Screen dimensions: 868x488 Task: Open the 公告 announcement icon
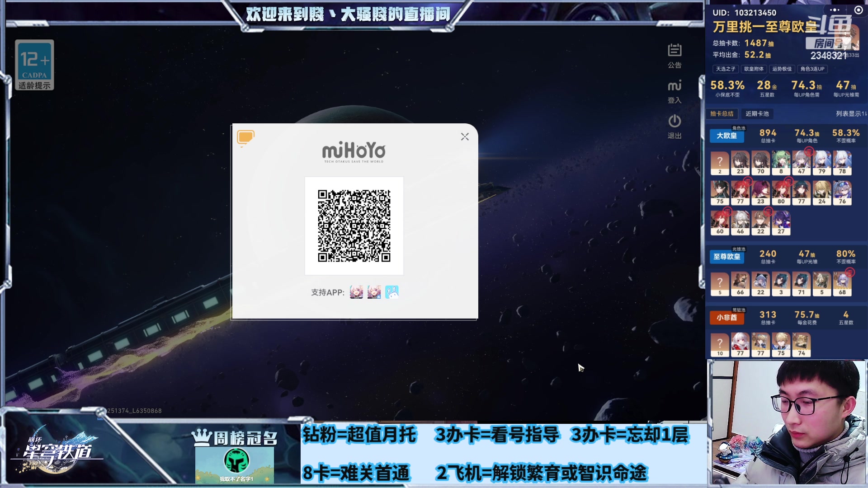pyautogui.click(x=674, y=50)
